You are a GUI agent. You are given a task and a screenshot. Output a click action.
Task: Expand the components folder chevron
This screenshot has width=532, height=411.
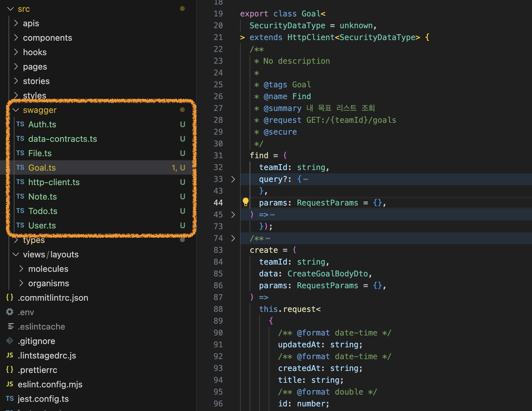pos(16,37)
